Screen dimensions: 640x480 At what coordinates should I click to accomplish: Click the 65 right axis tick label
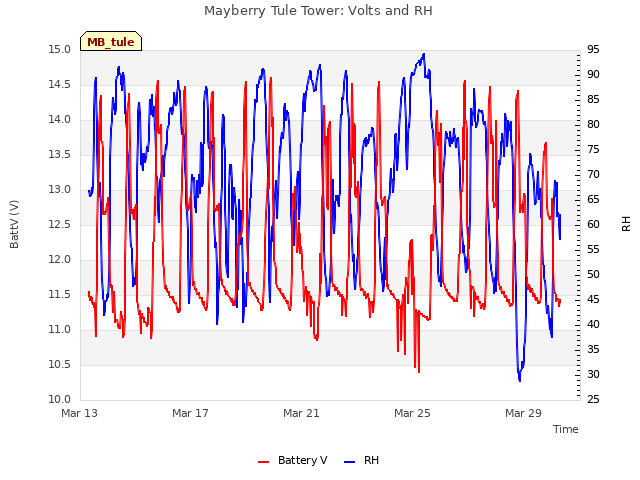pos(593,199)
